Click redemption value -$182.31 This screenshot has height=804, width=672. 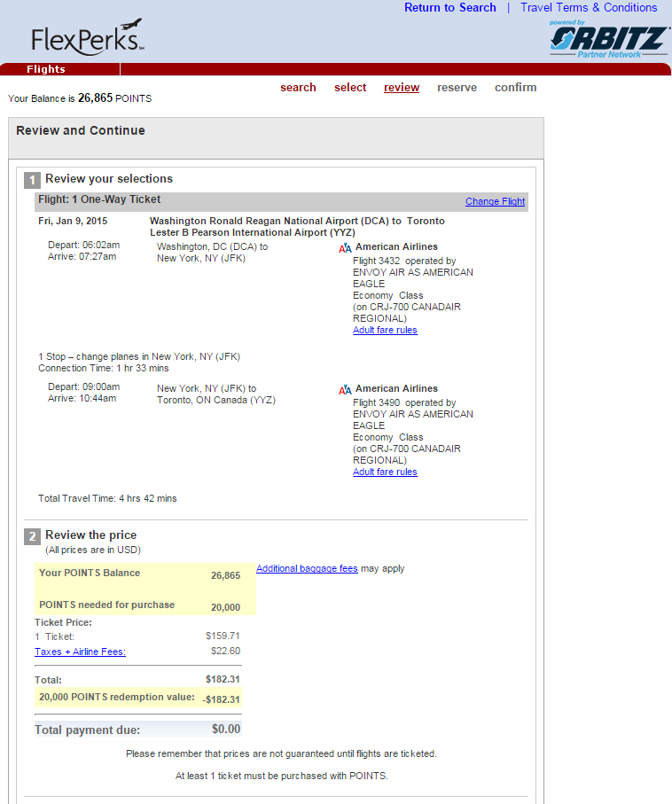(x=221, y=700)
